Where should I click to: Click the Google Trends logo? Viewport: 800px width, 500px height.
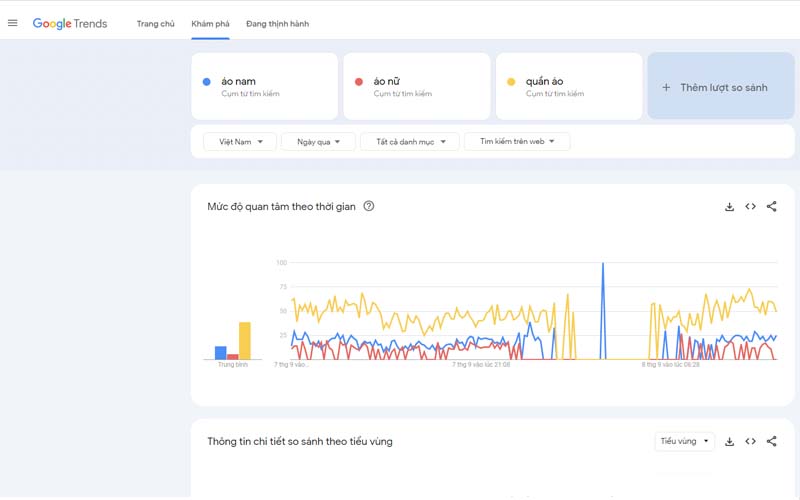click(70, 23)
